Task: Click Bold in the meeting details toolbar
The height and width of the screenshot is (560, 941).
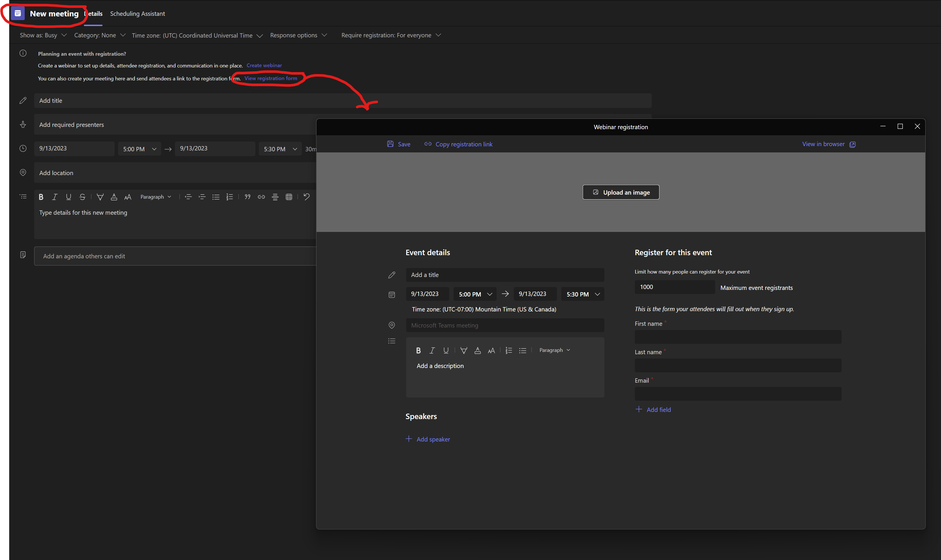Action: 41,197
